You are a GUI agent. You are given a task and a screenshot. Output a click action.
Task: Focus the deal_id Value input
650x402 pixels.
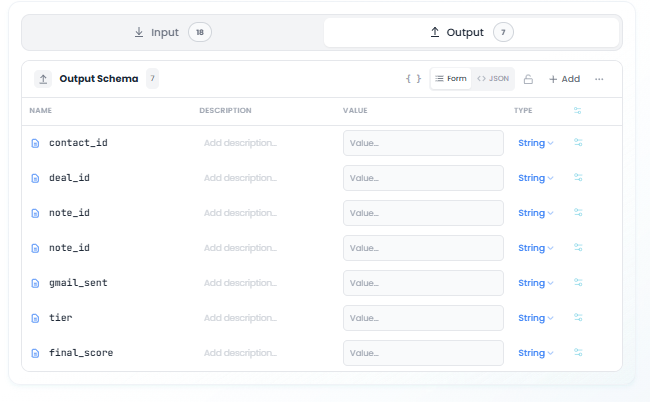423,178
